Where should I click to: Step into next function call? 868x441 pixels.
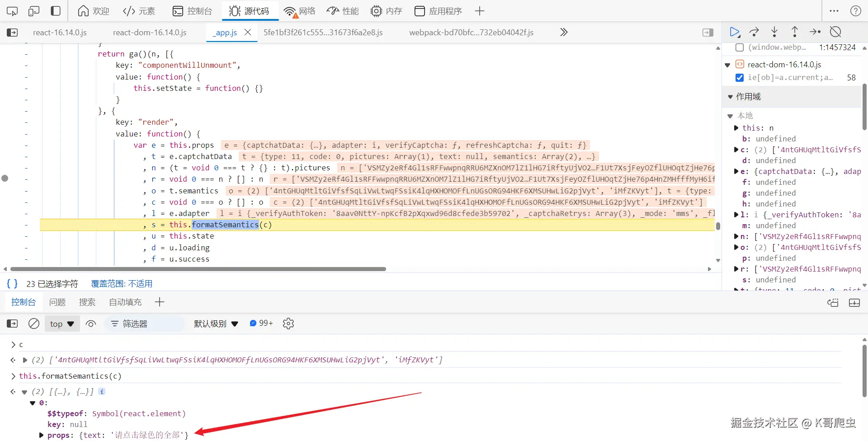(x=774, y=32)
